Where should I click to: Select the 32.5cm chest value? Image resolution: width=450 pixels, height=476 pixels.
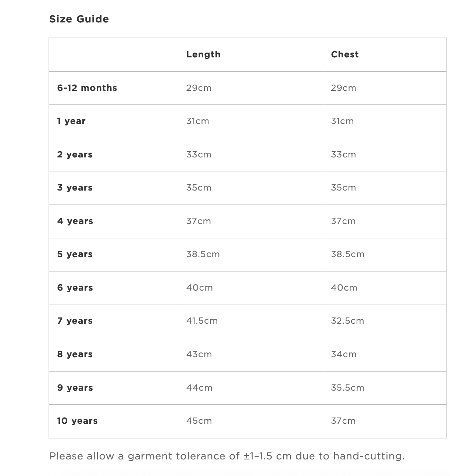[x=347, y=321]
